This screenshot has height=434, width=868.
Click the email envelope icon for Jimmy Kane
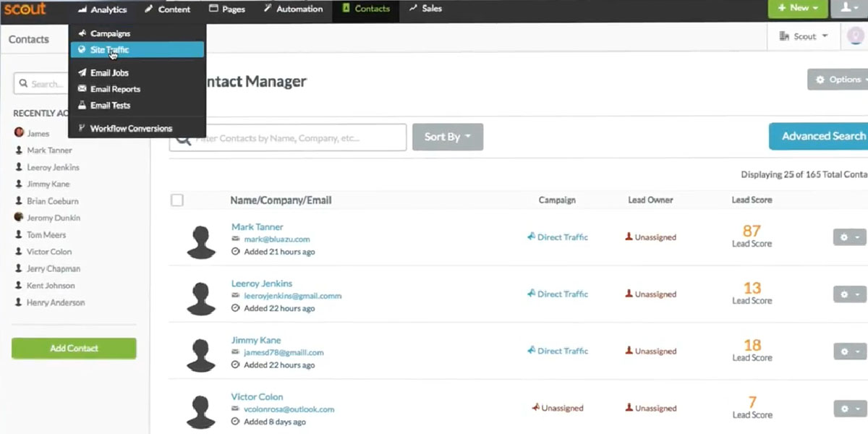[x=236, y=352]
